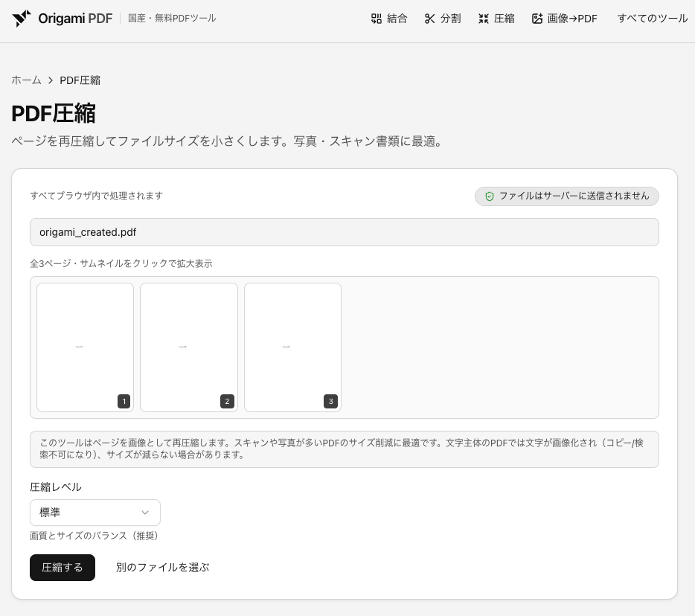695x616 pixels.
Task: Enlarge page 1 thumbnail
Action: [85, 347]
